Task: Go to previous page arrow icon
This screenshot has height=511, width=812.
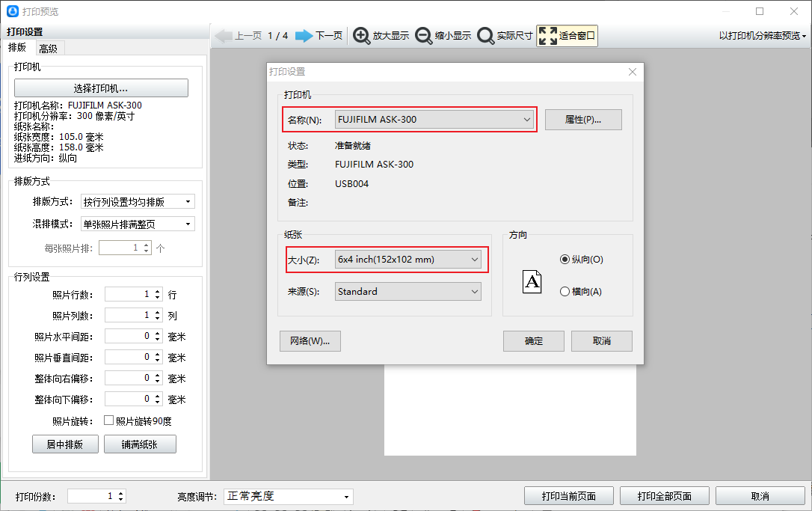Action: click(224, 36)
